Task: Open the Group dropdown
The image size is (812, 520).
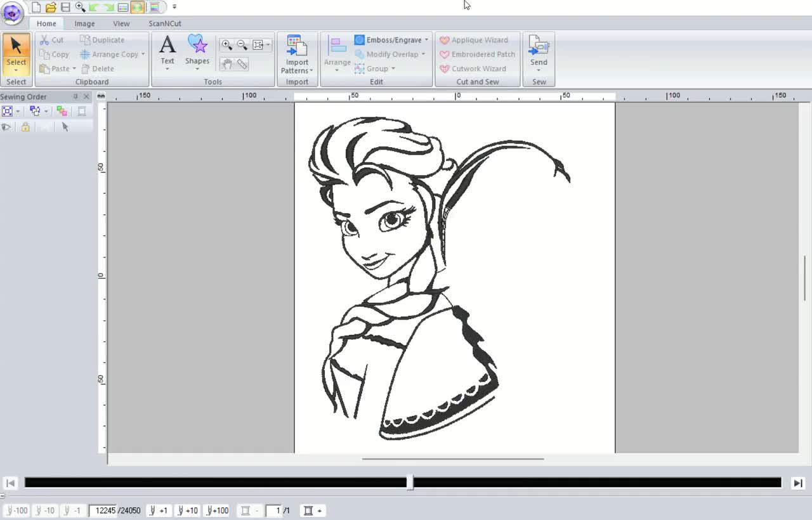Action: click(374, 68)
